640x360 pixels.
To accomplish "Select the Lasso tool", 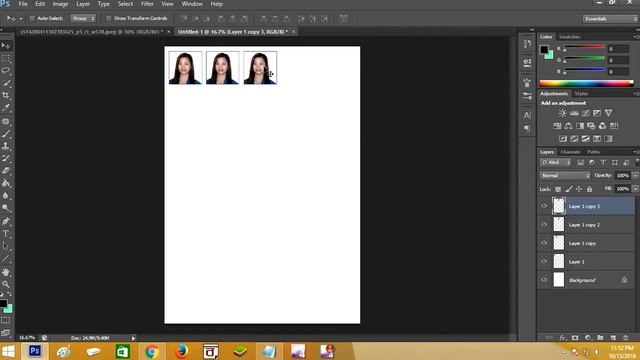I will coord(6,71).
